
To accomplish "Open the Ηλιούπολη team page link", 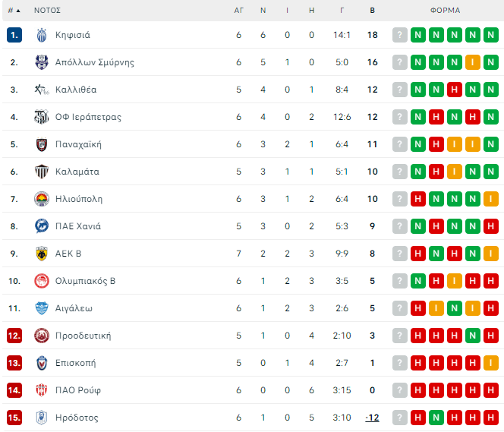I will 79,199.
